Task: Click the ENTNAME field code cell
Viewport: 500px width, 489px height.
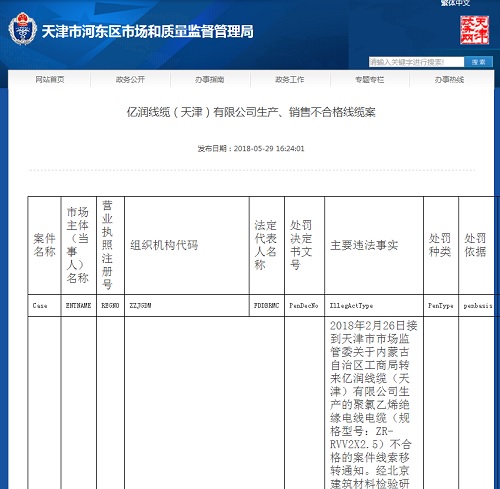Action: [x=79, y=305]
